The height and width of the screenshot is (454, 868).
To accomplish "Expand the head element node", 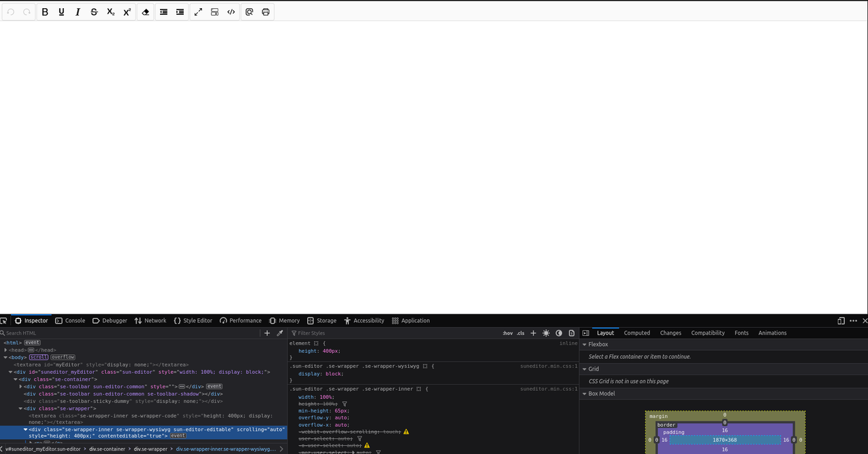I will pyautogui.click(x=6, y=350).
